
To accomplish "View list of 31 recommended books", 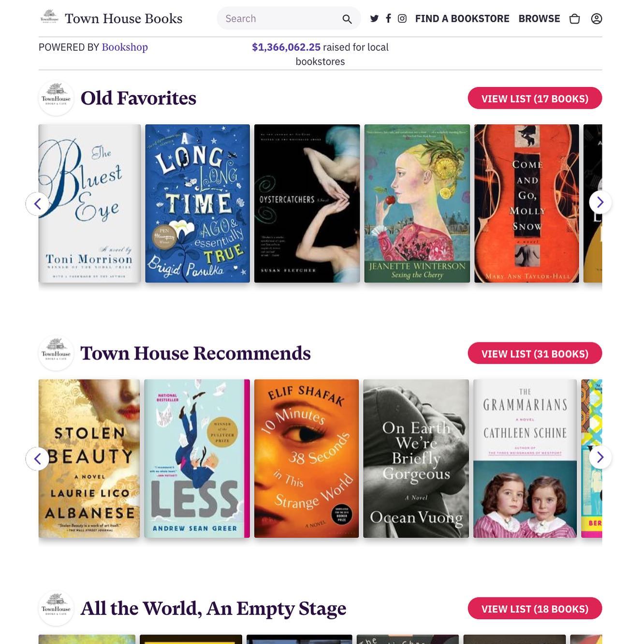I will [535, 353].
